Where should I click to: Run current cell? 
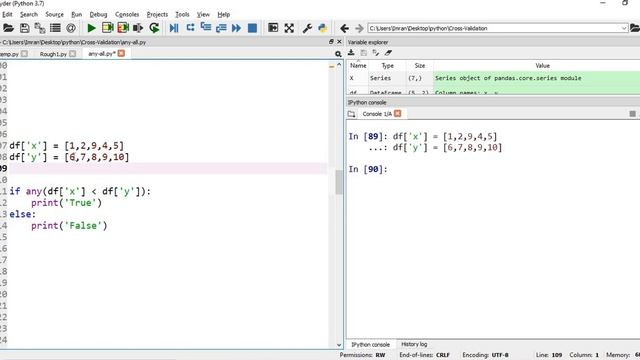click(x=107, y=28)
